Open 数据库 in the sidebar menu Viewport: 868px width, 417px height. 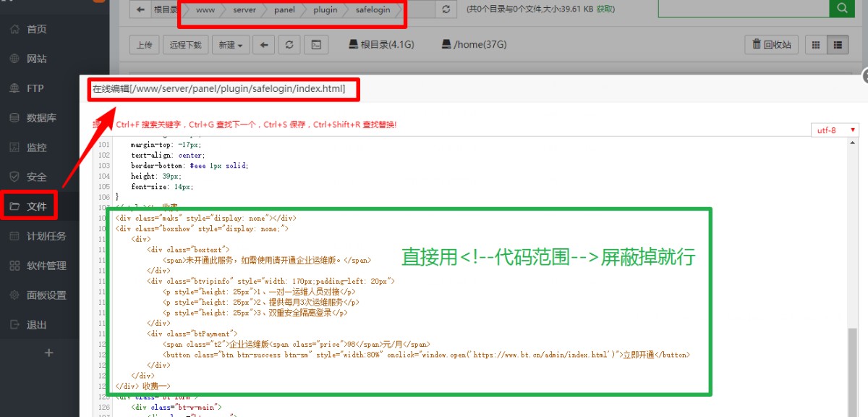41,118
